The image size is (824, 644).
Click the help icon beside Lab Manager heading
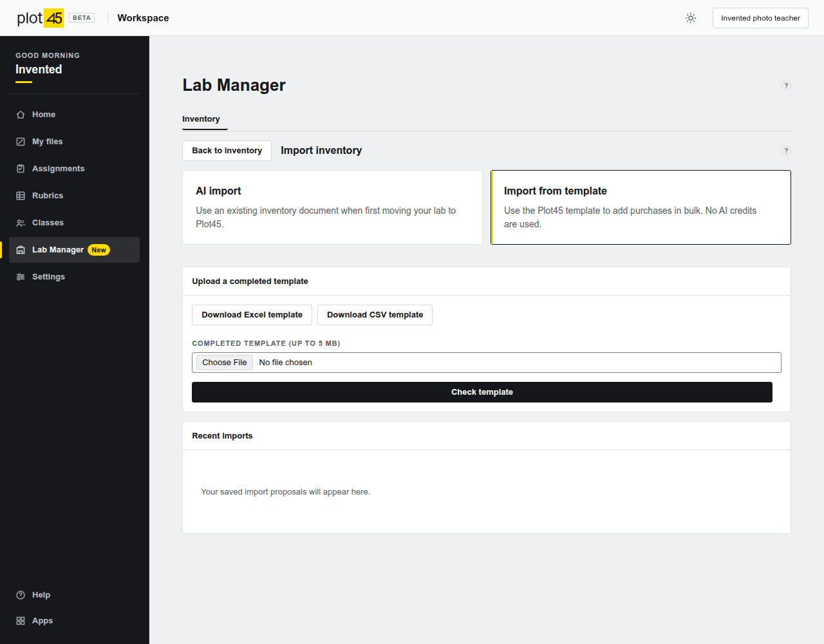(x=786, y=86)
